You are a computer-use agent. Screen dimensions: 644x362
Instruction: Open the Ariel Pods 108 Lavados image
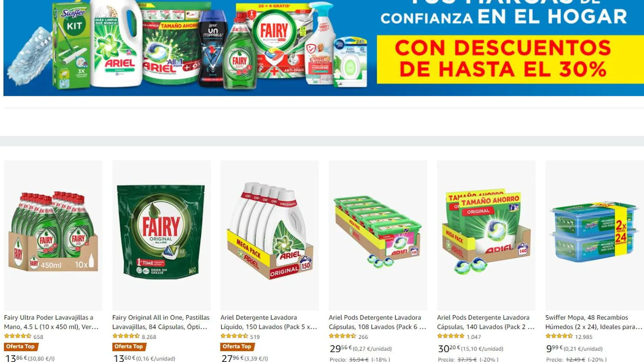point(378,235)
